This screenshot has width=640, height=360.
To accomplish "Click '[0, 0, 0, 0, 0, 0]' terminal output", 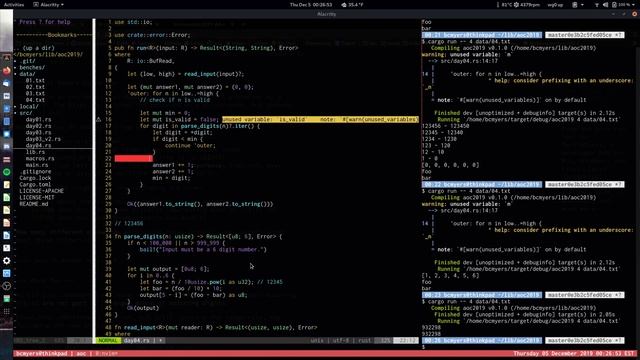I will [x=450, y=165].
